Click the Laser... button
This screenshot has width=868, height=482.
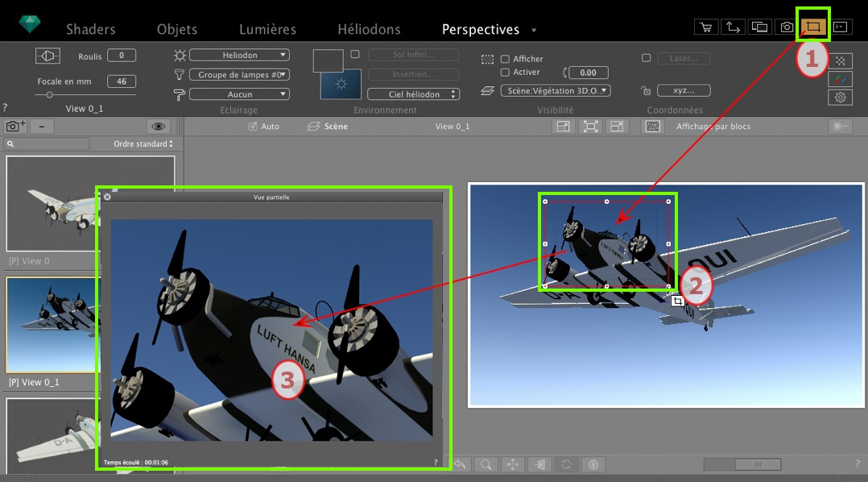(x=684, y=57)
